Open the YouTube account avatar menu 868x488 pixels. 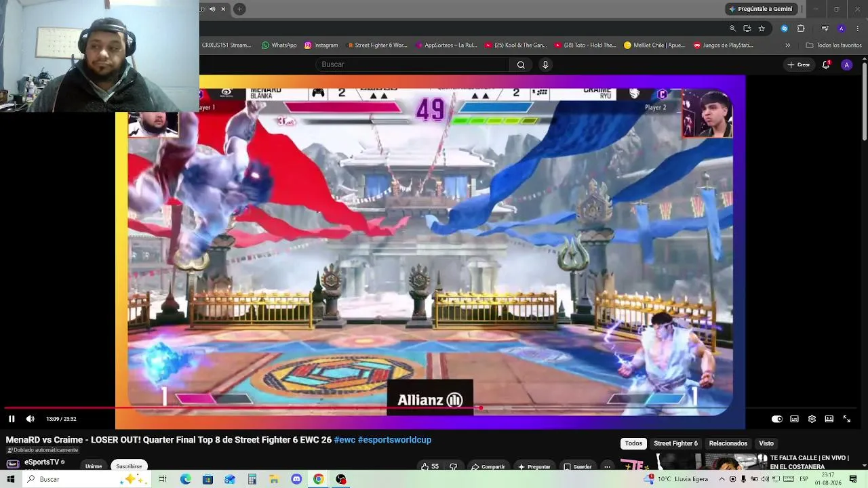pos(846,64)
